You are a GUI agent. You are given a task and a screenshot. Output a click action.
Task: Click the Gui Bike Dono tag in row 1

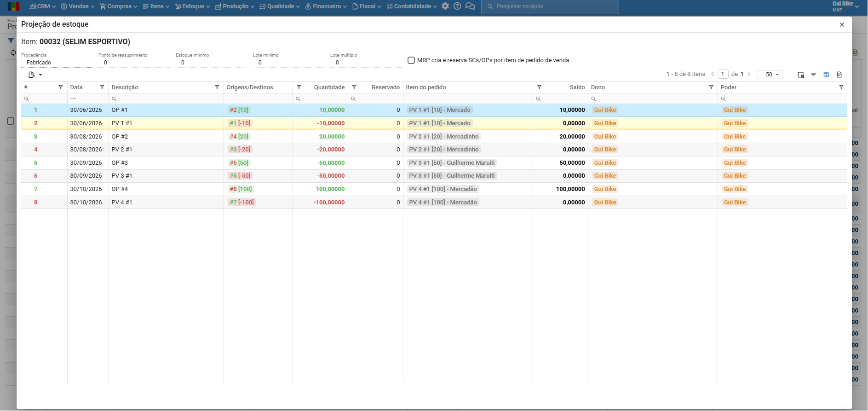pyautogui.click(x=605, y=110)
